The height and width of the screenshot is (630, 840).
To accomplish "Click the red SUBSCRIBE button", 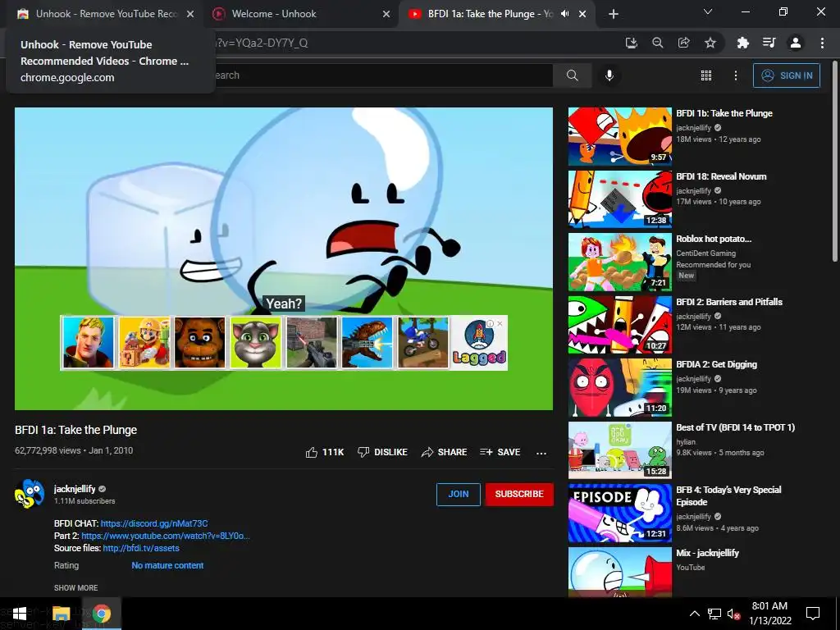I will pyautogui.click(x=519, y=494).
